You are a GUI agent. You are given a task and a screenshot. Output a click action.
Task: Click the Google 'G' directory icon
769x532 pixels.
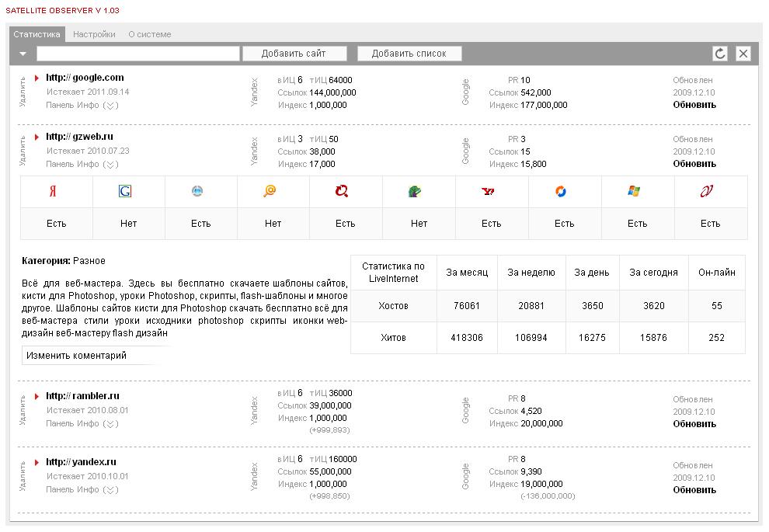125,191
